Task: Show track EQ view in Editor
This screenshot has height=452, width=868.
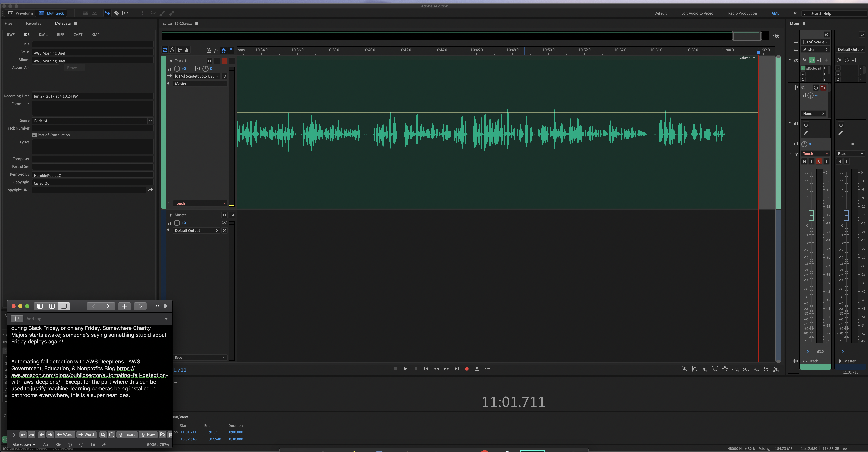Action: 187,50
